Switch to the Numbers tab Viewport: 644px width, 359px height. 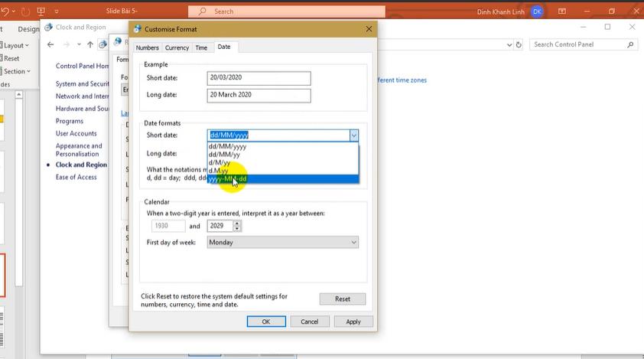tap(147, 47)
